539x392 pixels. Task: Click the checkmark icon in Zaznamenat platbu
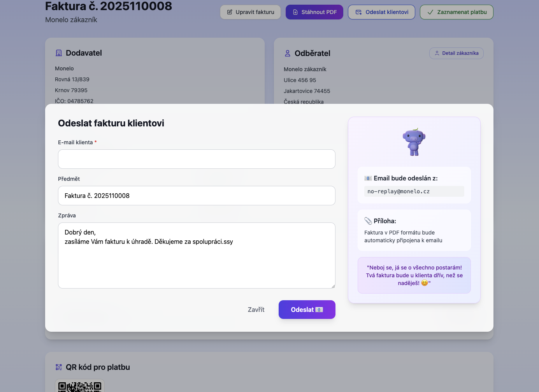(430, 12)
